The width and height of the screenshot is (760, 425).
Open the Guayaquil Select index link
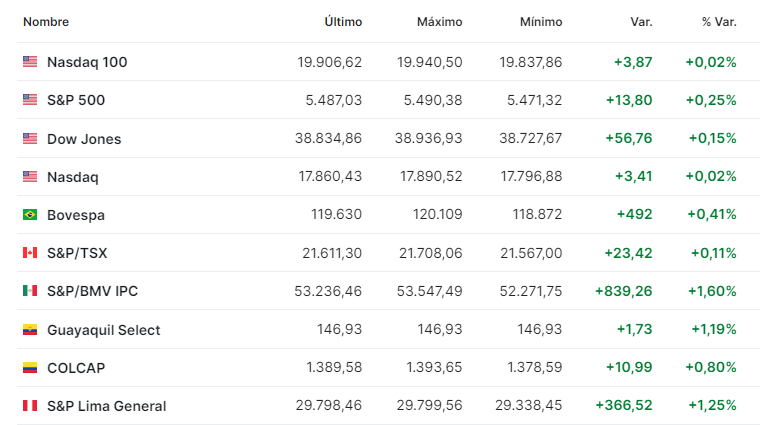[x=104, y=330]
